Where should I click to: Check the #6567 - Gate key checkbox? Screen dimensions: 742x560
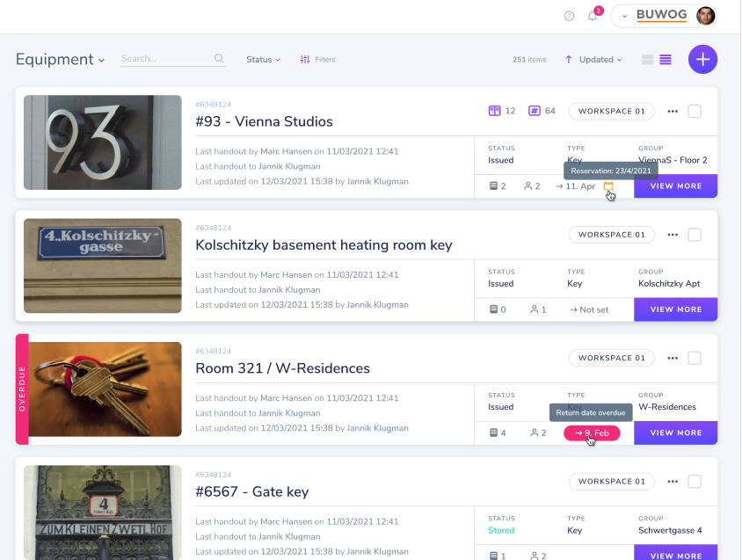pyautogui.click(x=695, y=481)
